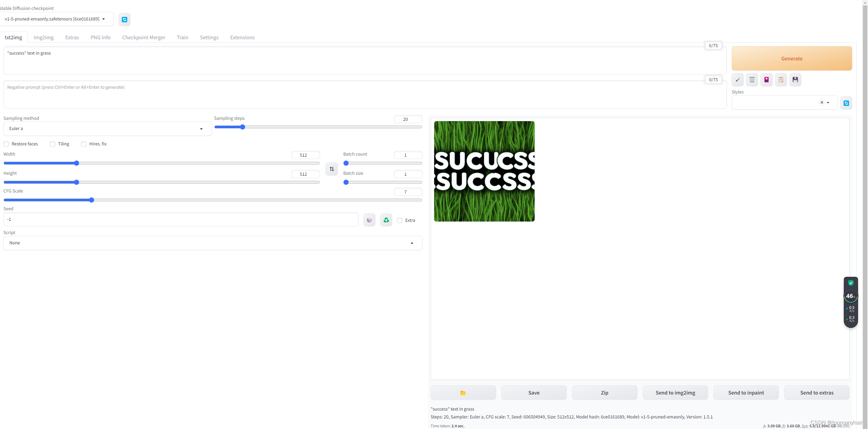Enable the Hires. fix checkbox
Image resolution: width=868 pixels, height=429 pixels.
84,144
